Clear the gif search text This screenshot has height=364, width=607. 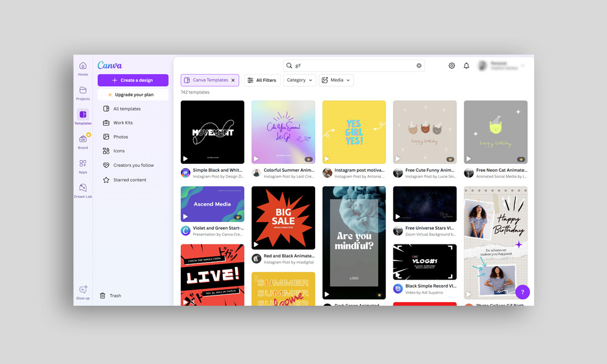pos(419,66)
